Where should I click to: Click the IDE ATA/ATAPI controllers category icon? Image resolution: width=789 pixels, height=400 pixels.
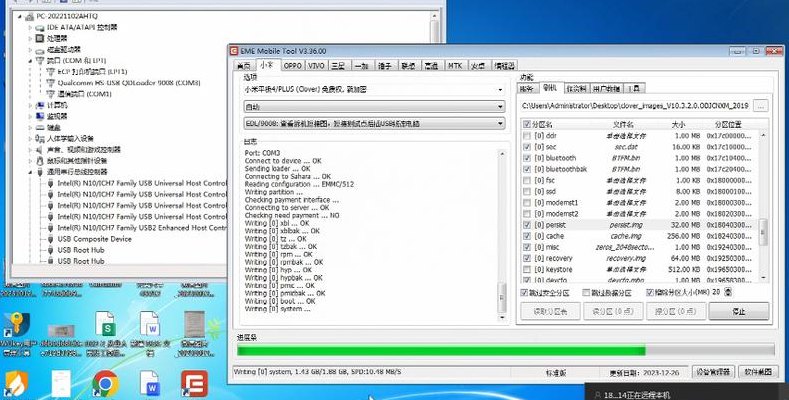(x=40, y=27)
